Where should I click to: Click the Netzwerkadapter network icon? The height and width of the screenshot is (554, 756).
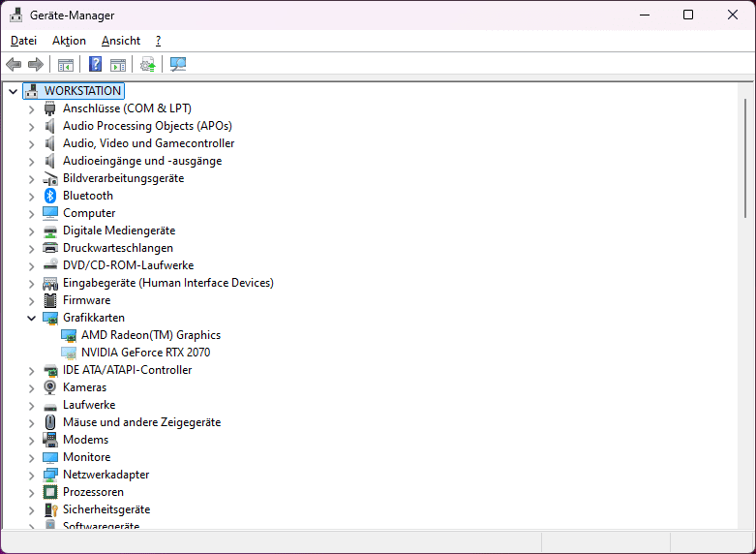50,475
